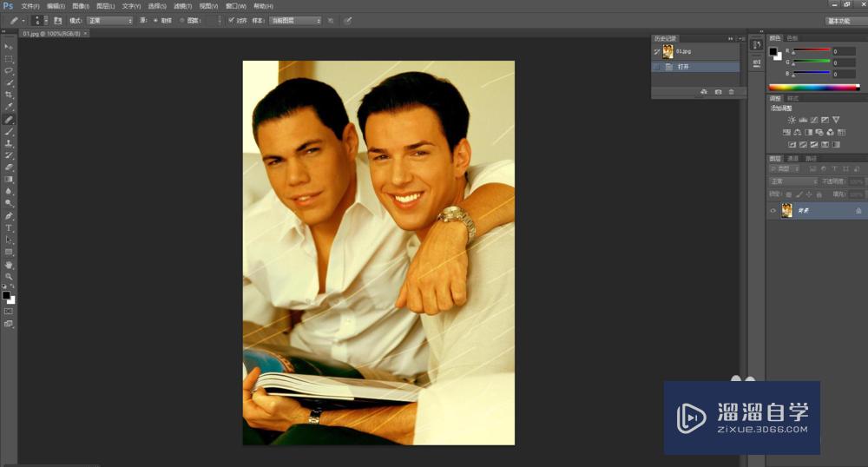
Task: Select the Move tool in the toolbox
Action: click(x=9, y=46)
